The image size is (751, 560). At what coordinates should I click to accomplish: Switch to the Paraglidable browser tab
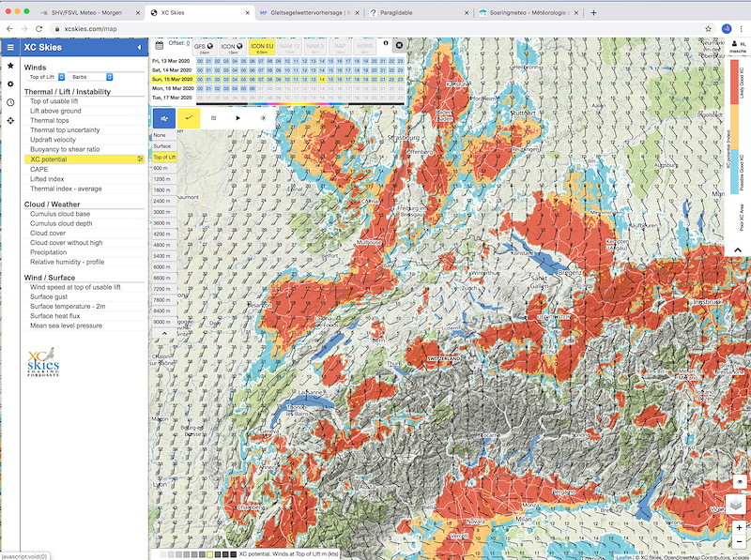click(419, 13)
